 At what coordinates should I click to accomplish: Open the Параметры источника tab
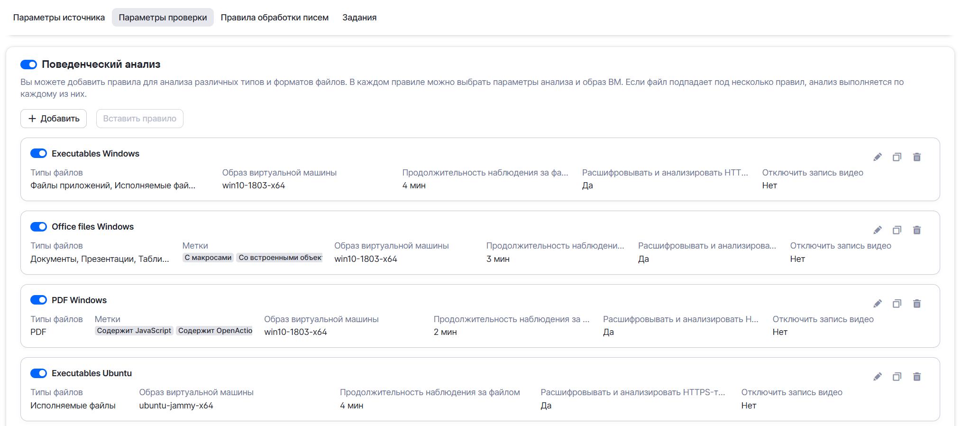pos(59,18)
